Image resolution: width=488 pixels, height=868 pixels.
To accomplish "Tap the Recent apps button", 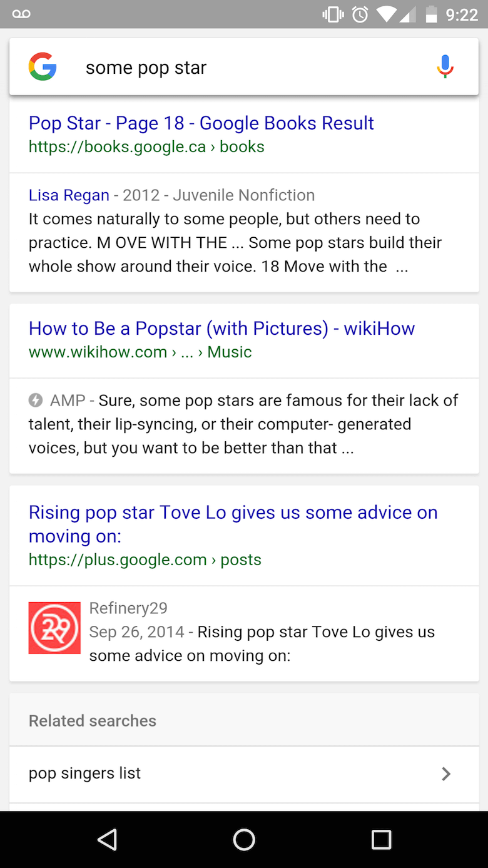I will click(380, 840).
